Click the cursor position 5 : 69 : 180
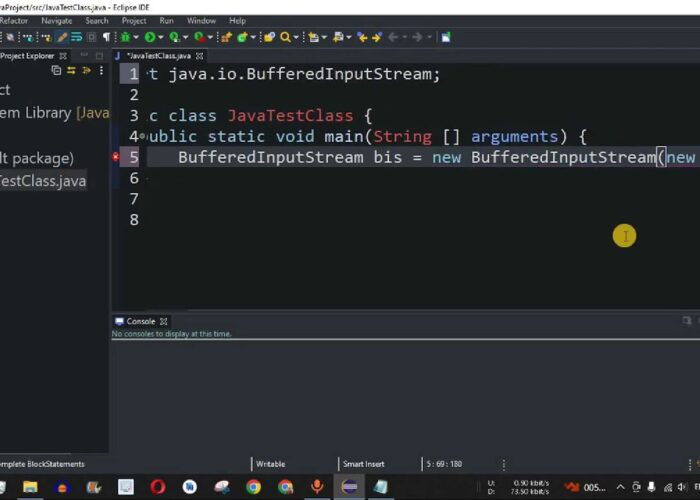The image size is (700, 500). 444,464
